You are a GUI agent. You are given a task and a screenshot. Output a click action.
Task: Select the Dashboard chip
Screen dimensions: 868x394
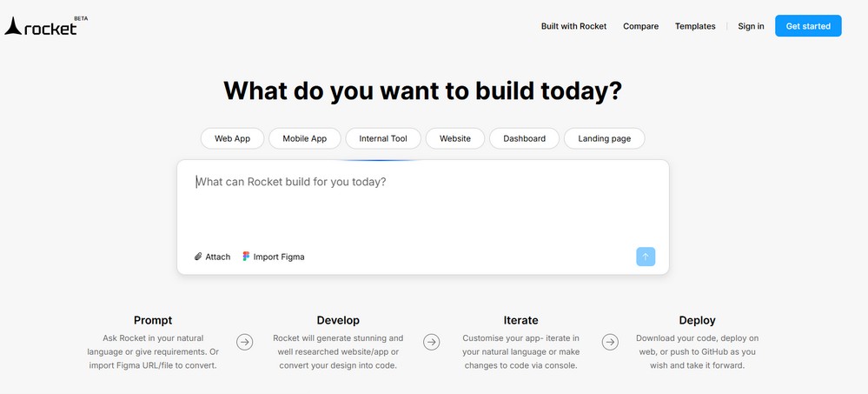point(524,138)
